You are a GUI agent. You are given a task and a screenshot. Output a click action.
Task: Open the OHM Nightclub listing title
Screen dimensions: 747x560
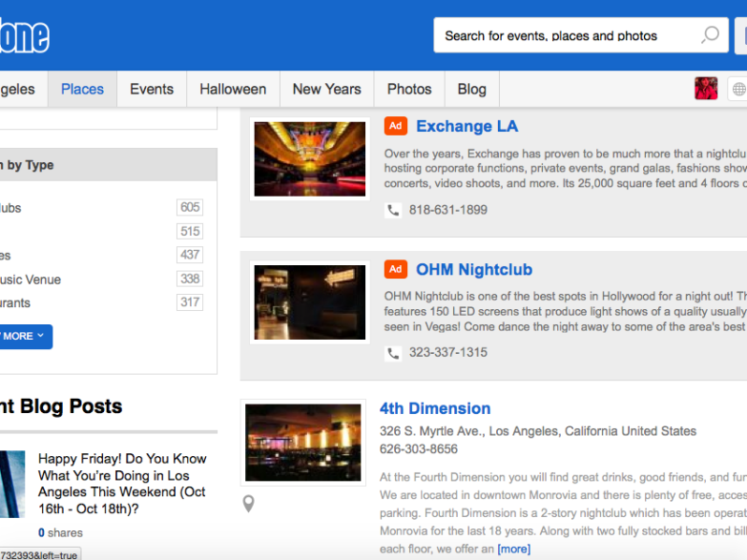pyautogui.click(x=474, y=270)
